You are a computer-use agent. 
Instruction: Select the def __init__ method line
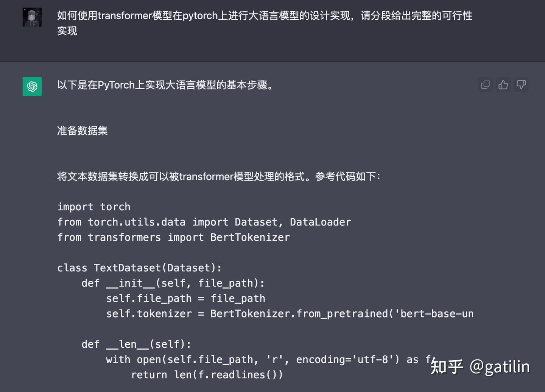(173, 283)
